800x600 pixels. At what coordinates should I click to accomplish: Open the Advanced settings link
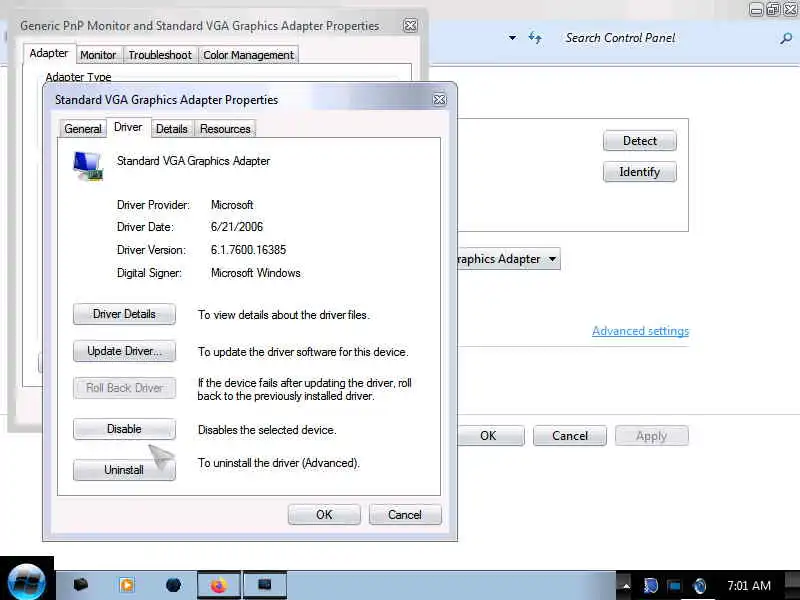coord(640,331)
